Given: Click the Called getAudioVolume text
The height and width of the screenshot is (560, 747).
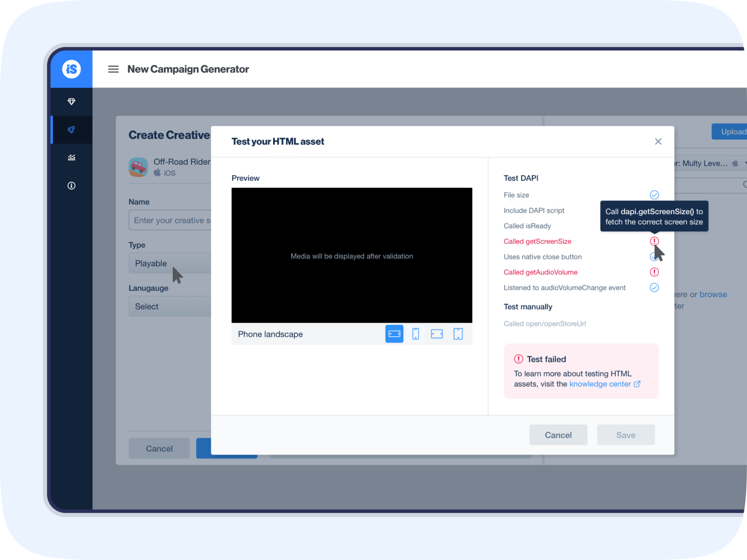Looking at the screenshot, I should (x=541, y=272).
